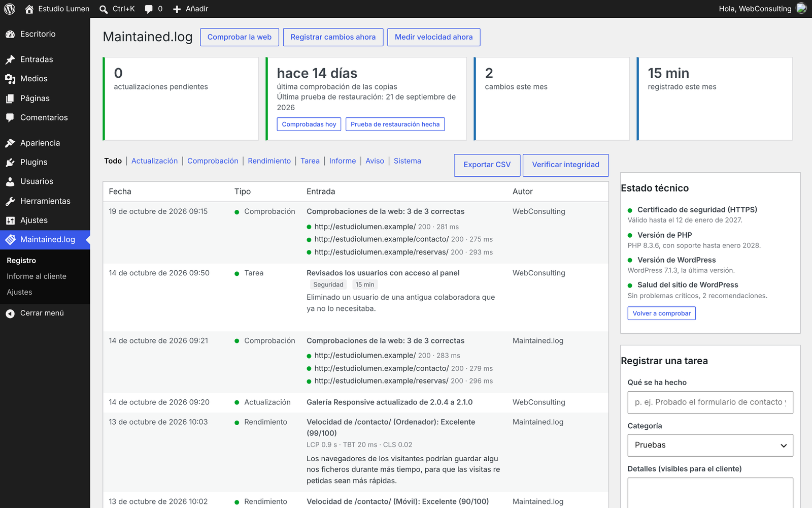Click the Ajustes settings icon

[10, 220]
